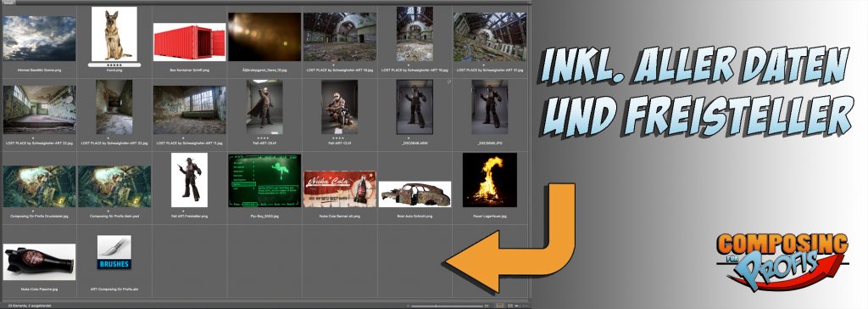Click the highlighted thumbnail view mode icon

click(x=498, y=306)
